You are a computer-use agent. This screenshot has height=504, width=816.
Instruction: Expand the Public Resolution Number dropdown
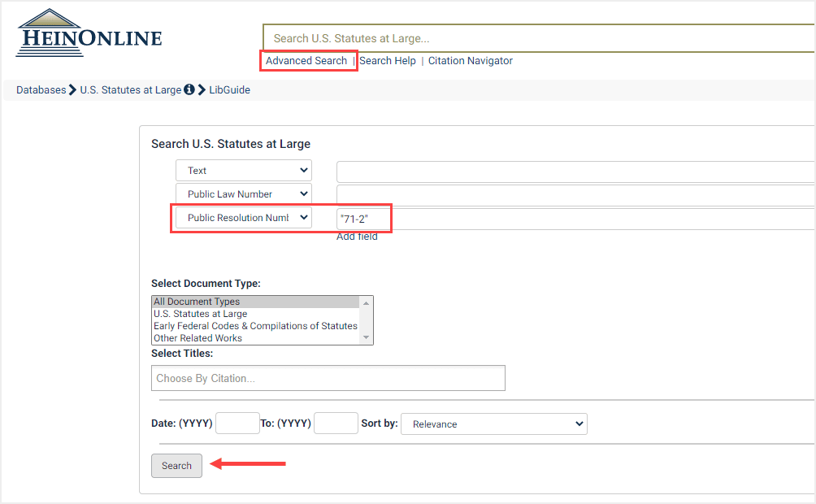pos(244,218)
